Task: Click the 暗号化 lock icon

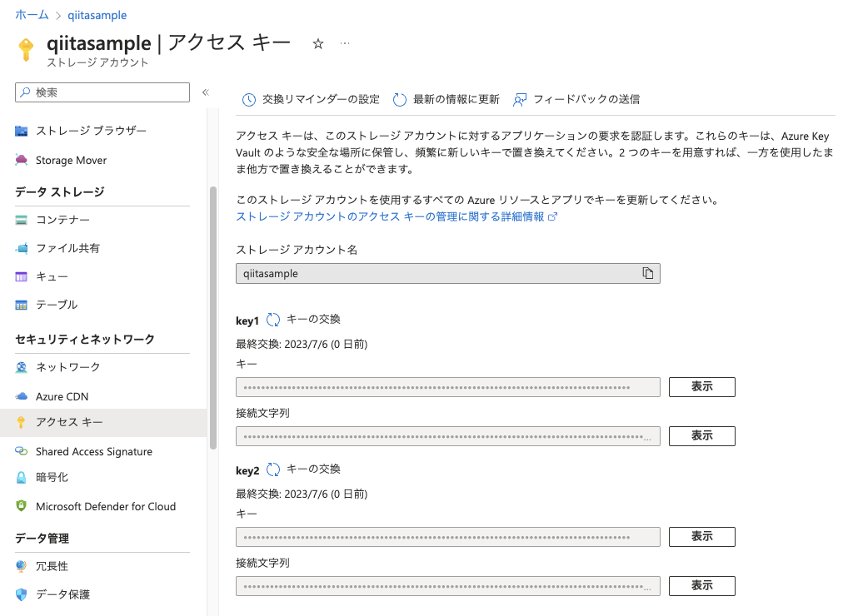Action: (21, 477)
